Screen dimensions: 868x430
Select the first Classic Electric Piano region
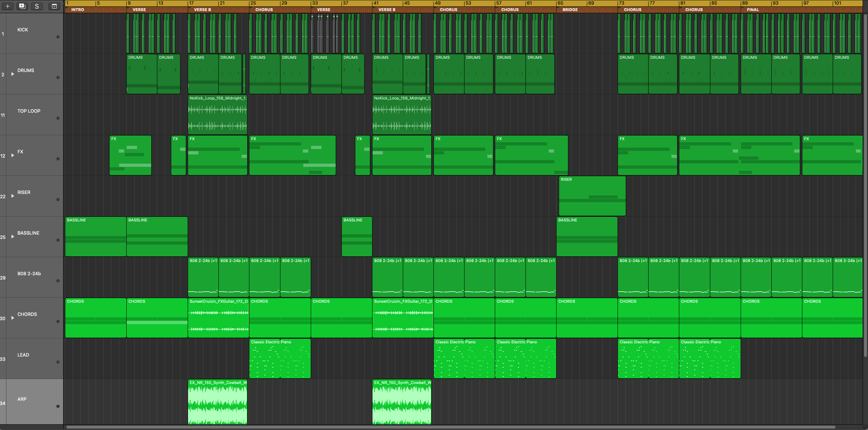point(280,358)
